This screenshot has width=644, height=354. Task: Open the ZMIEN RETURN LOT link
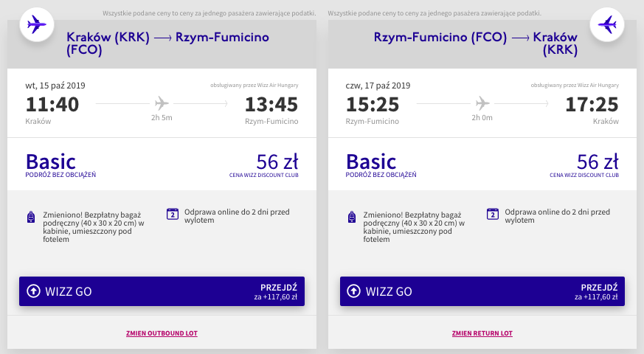coord(482,333)
